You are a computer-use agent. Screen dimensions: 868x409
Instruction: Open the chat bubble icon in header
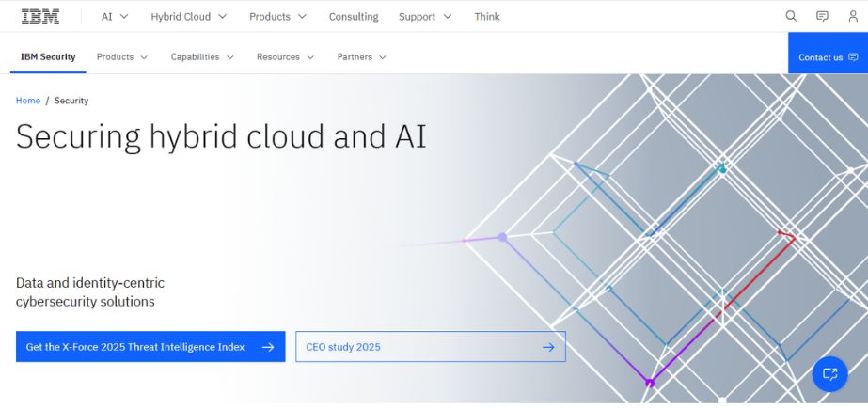click(822, 16)
